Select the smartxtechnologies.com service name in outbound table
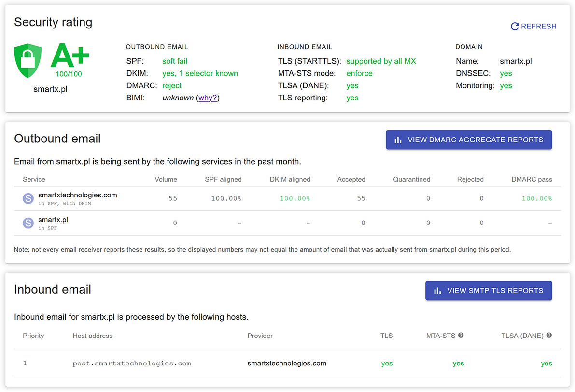Image resolution: width=575 pixels, height=392 pixels. (77, 195)
